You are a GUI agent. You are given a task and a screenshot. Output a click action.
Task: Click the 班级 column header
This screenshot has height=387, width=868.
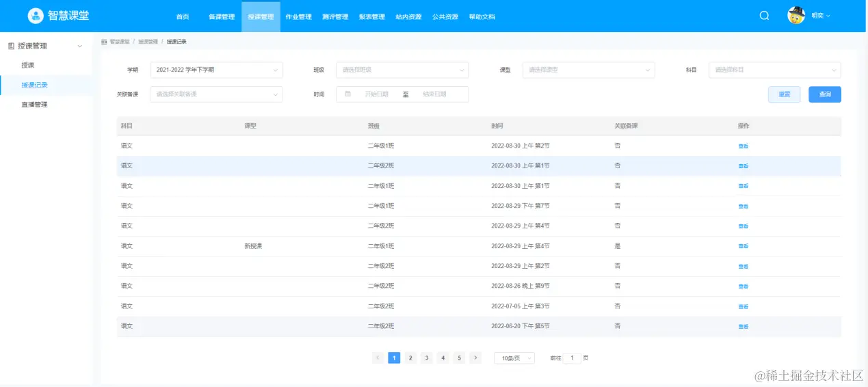[x=373, y=126]
